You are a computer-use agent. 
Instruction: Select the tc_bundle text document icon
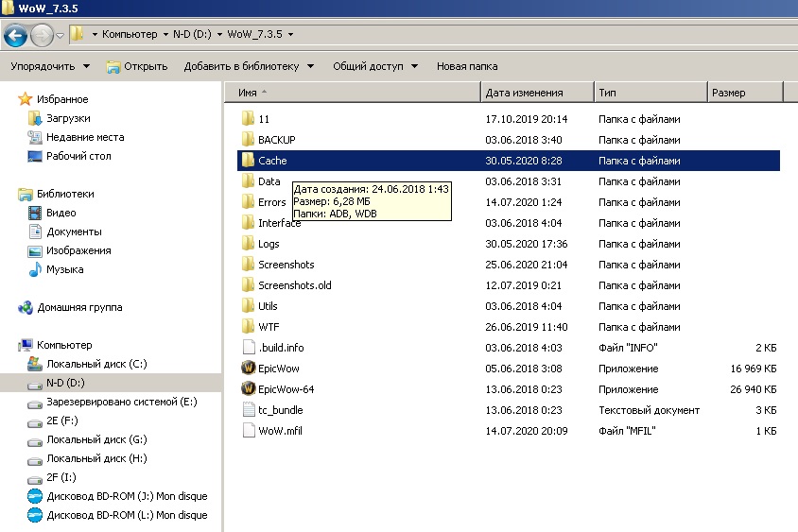pyautogui.click(x=249, y=410)
